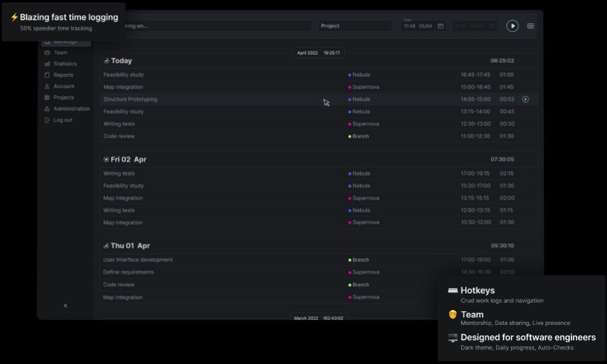The height and width of the screenshot is (364, 607).
Task: Click the Log out icon
Action: pyautogui.click(x=47, y=120)
